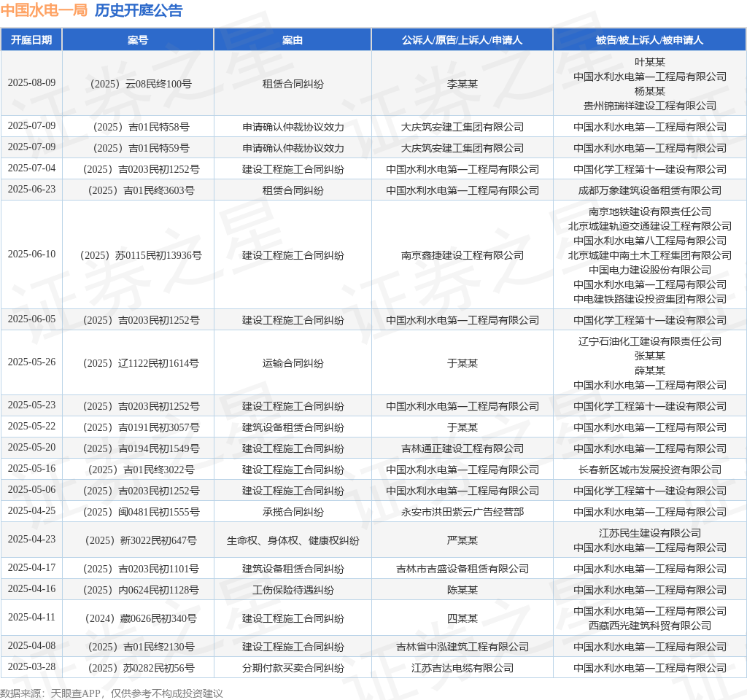Click defendant 江苏民生建设有限公司

[650, 533]
